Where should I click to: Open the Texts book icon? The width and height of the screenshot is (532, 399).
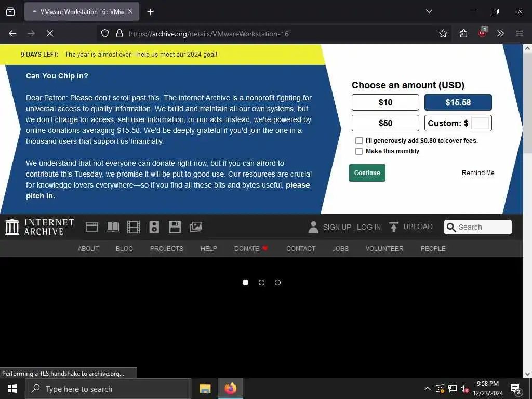(x=113, y=227)
